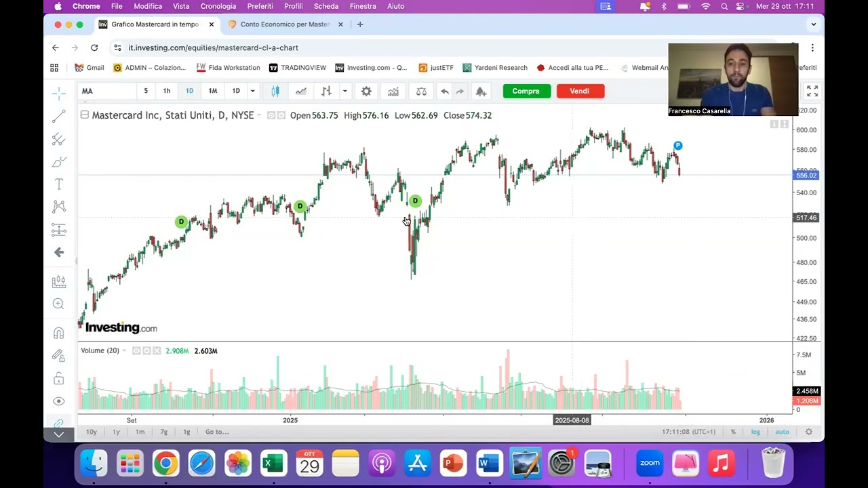Viewport: 868px width, 488px height.
Task: Choose the area chart style
Action: click(301, 91)
